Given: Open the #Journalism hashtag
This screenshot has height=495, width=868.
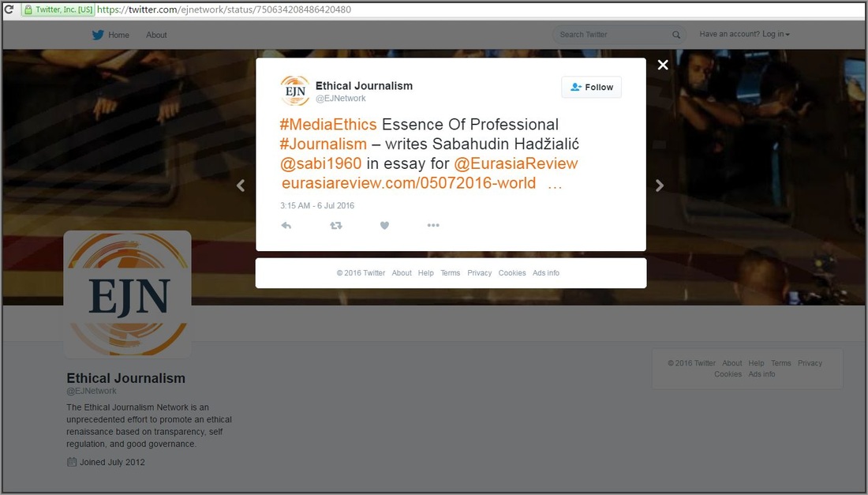Looking at the screenshot, I should pyautogui.click(x=324, y=144).
